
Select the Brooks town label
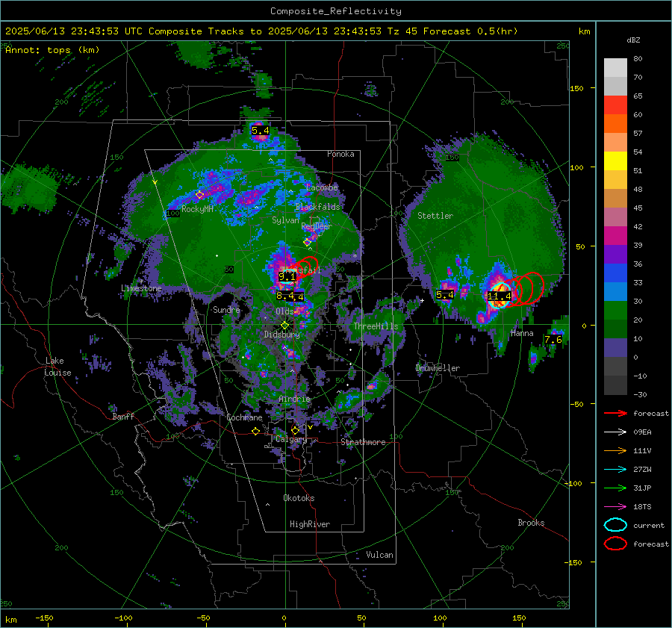[x=531, y=523]
